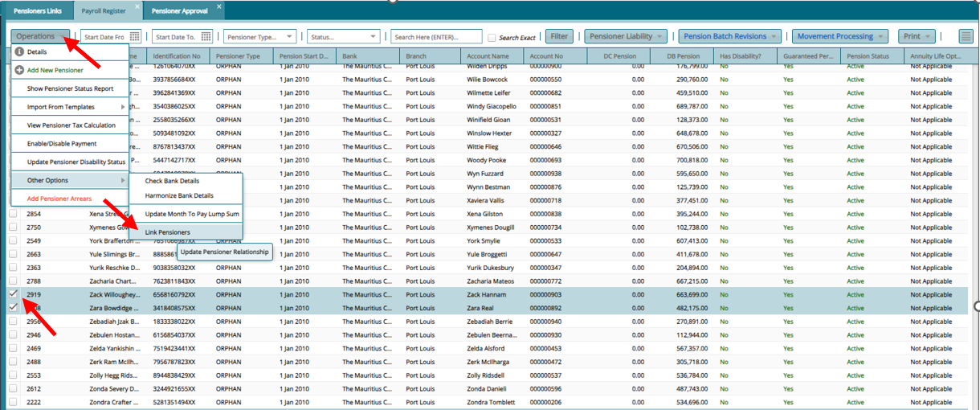Uncheck the row checkbox for pensioner 2919

(13, 295)
